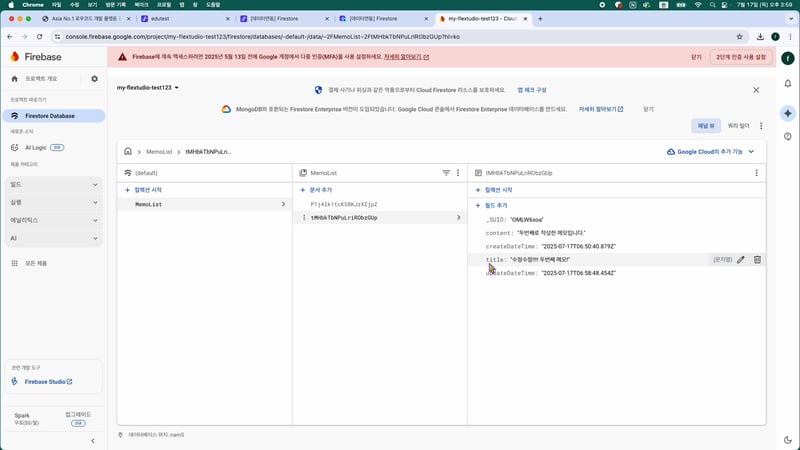Switch to the edutest browser tab
Image resolution: width=800 pixels, height=450 pixels.
(x=180, y=19)
